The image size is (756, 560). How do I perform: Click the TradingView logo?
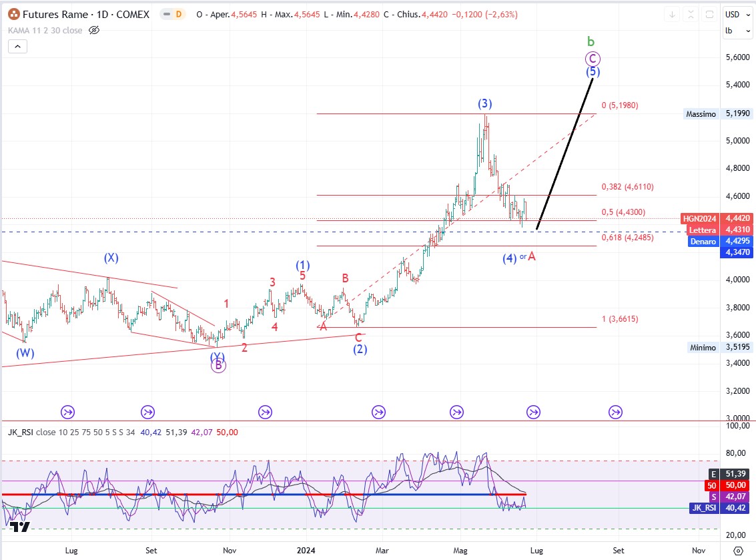click(x=20, y=527)
